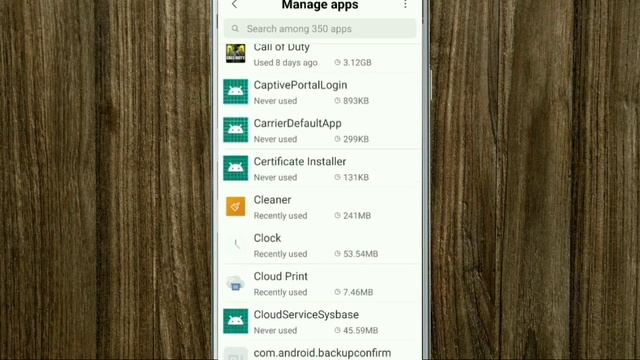Tap the Certificate Installer android icon
Image resolution: width=640 pixels, height=360 pixels.
236,168
